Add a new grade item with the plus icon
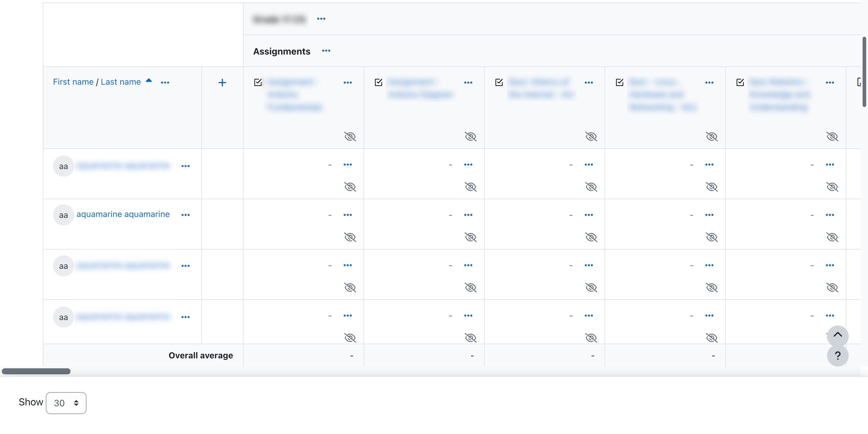This screenshot has width=868, height=434. (x=222, y=83)
